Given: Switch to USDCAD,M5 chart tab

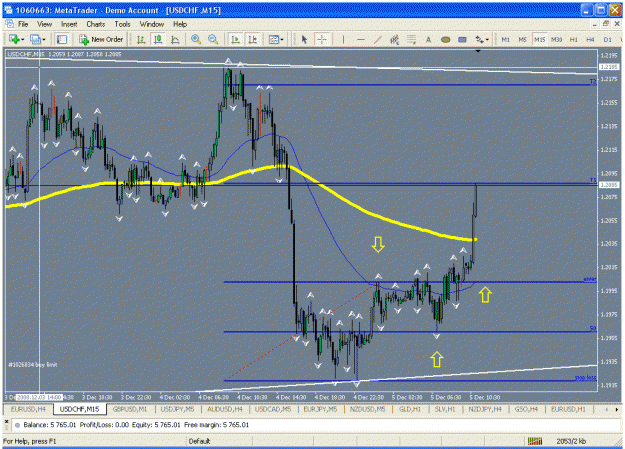Looking at the screenshot, I should point(273,409).
